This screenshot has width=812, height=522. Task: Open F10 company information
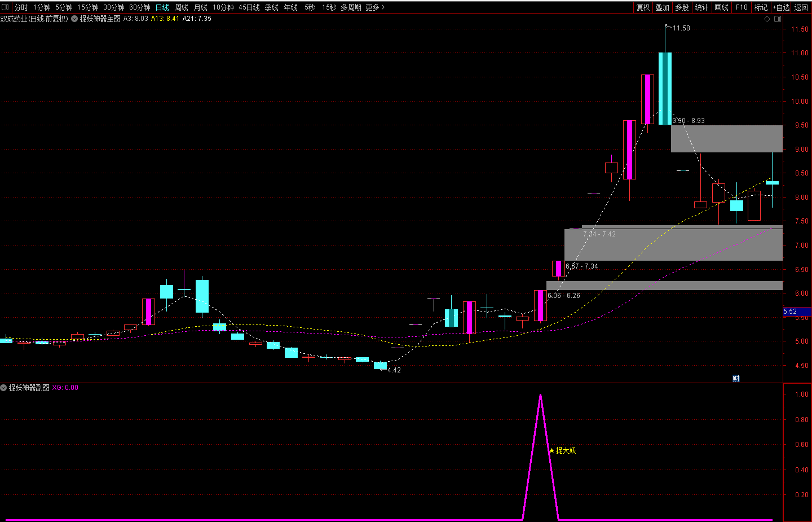(x=742, y=7)
